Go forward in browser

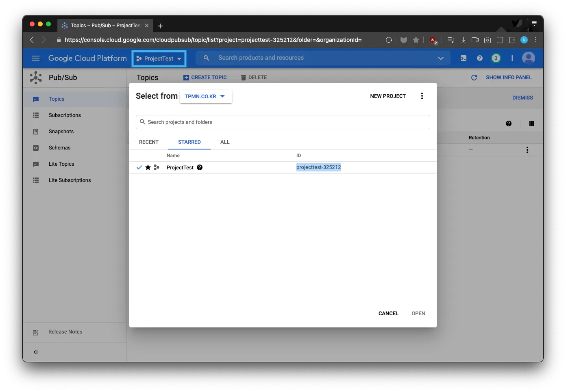pos(44,40)
